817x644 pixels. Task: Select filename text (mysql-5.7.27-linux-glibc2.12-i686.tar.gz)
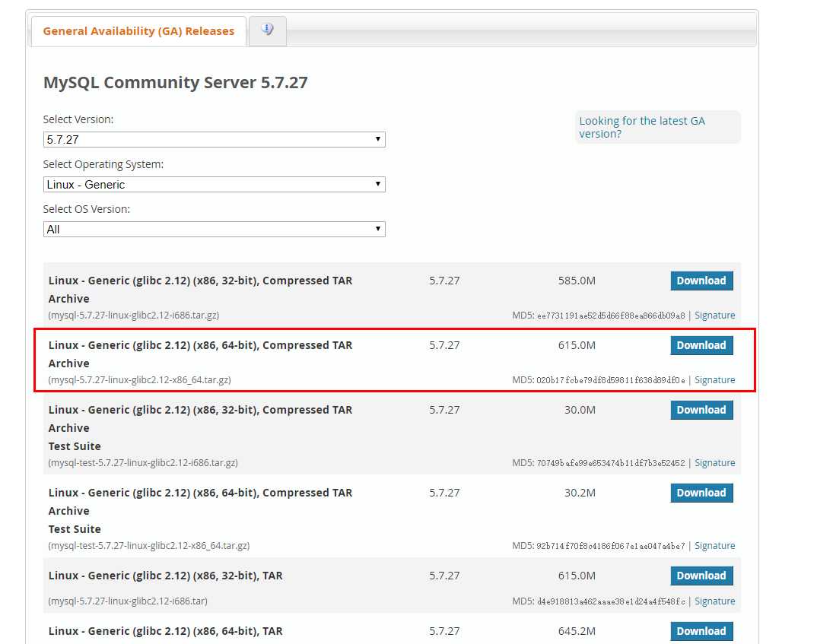click(x=133, y=315)
